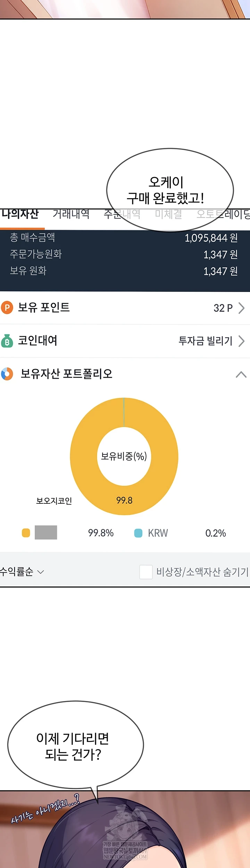Click the green coin lending bag icon
This screenshot has height=868, width=250.
pyautogui.click(x=7, y=341)
